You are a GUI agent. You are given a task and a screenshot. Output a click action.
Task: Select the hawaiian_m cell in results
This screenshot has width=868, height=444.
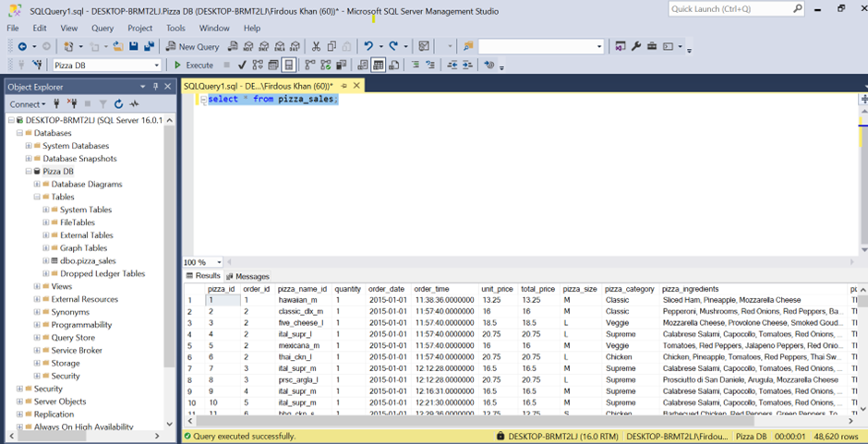(x=303, y=300)
